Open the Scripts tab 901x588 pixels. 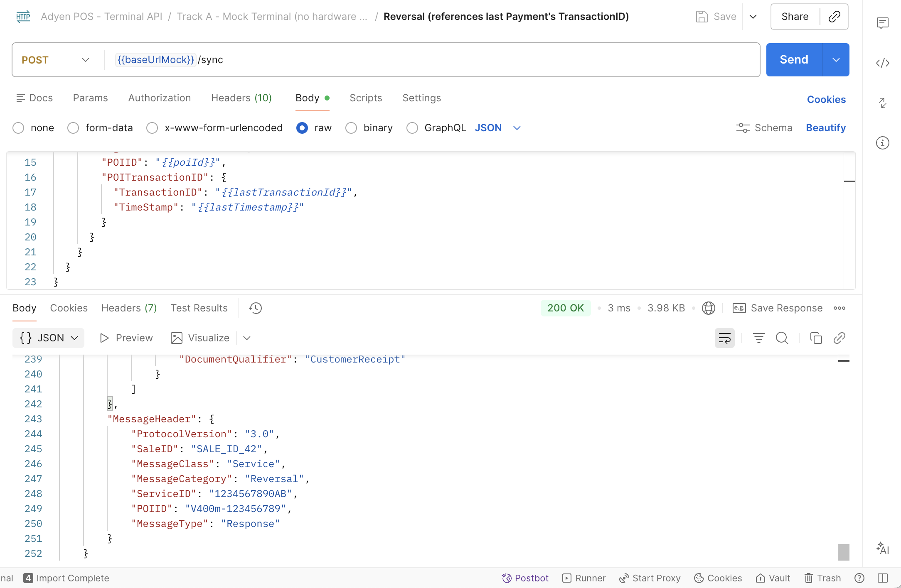pyautogui.click(x=366, y=98)
